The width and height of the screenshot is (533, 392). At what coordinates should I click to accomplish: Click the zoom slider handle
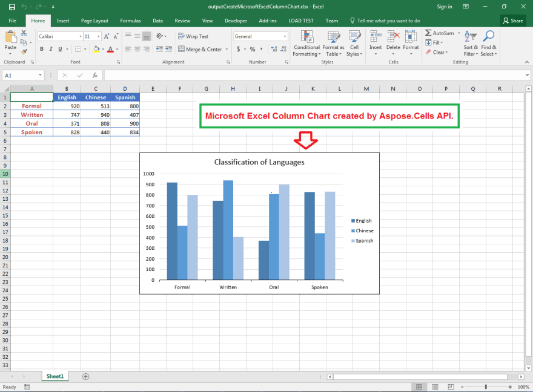(x=486, y=387)
